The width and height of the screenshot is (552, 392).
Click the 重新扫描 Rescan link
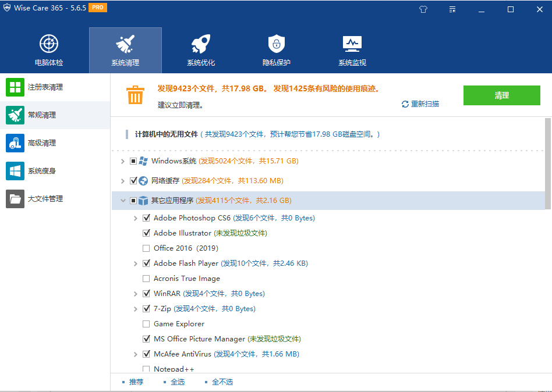click(422, 104)
